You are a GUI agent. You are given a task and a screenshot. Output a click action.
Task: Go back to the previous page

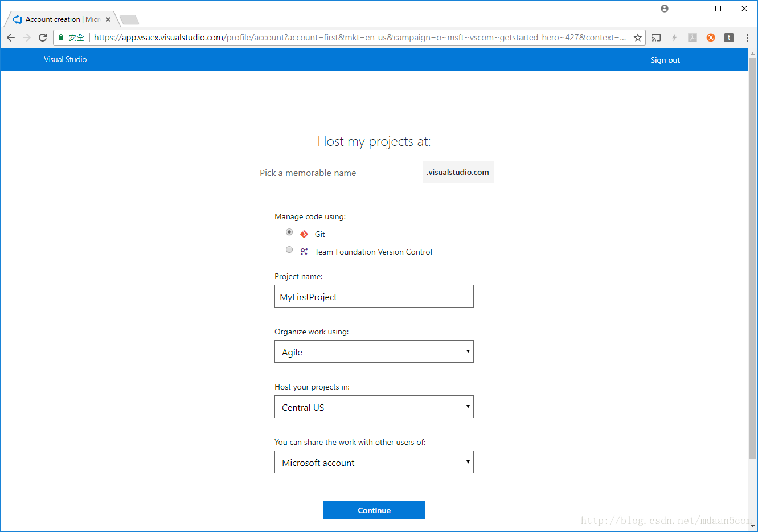11,38
